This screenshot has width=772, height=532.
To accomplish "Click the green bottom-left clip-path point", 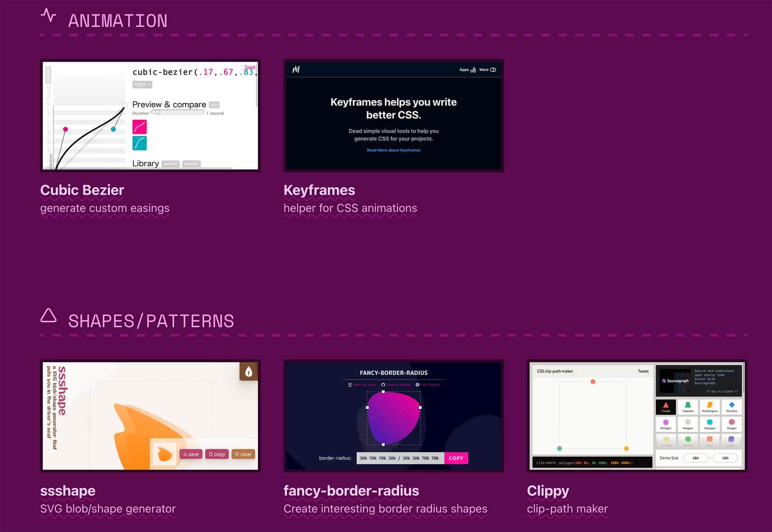I will click(x=559, y=448).
